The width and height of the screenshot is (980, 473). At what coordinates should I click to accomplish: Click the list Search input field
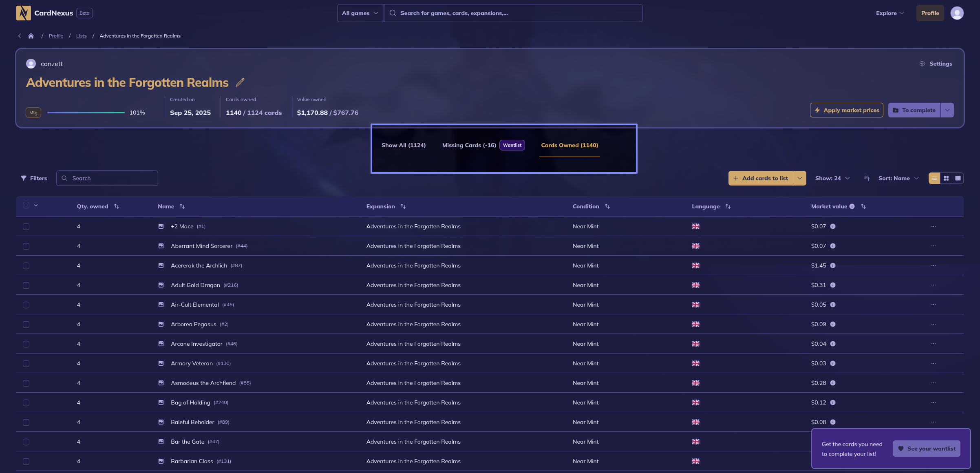[x=112, y=178]
